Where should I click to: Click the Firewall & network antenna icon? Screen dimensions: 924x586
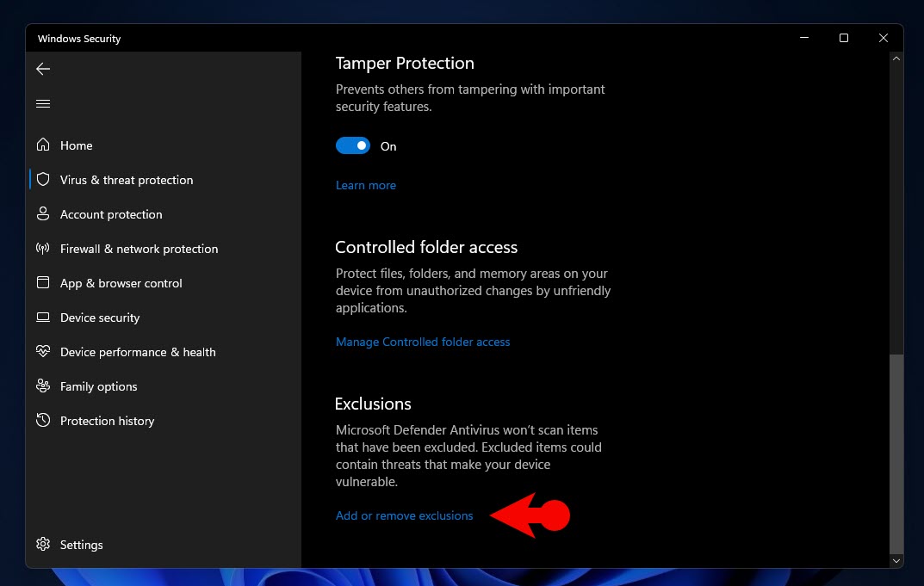pos(43,248)
